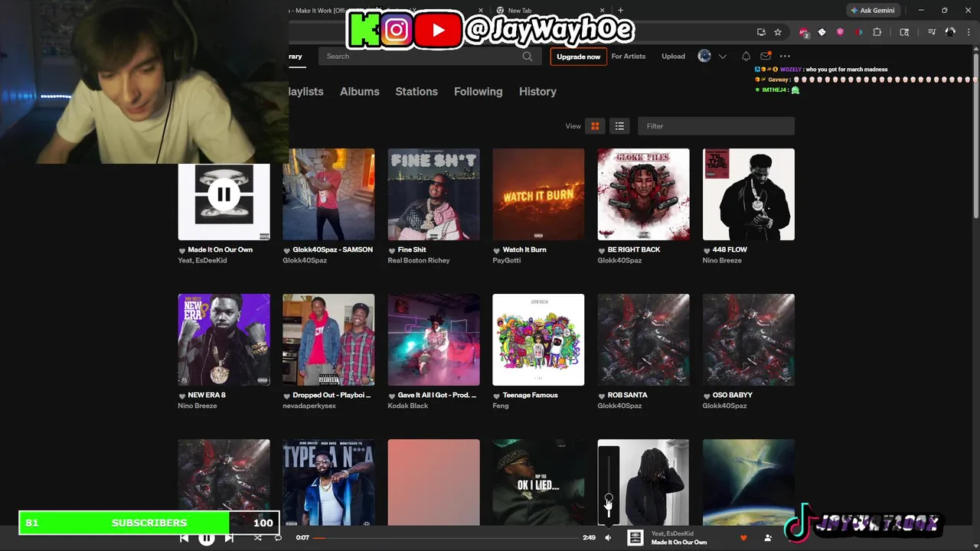Open the Stations tab

point(416,91)
